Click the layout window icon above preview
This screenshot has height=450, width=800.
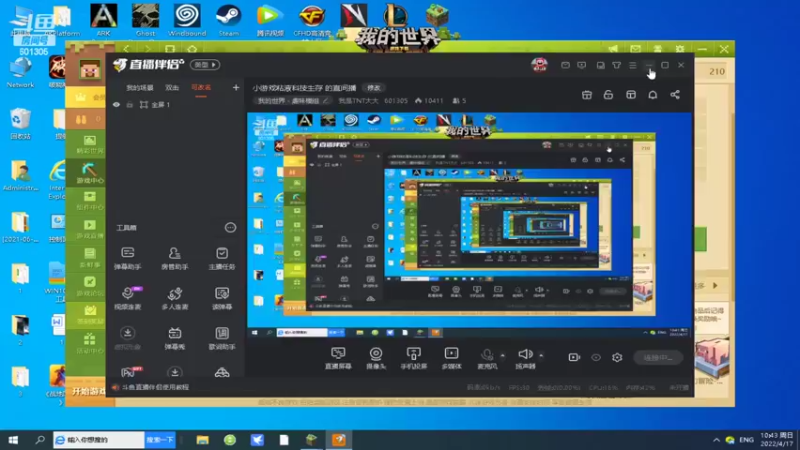click(631, 95)
